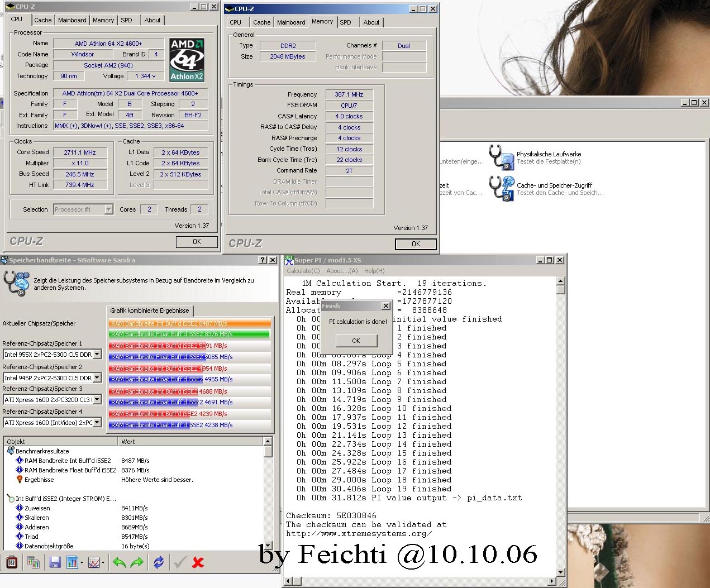
Task: Click the Zuweisen diamond icon
Action: (20, 508)
